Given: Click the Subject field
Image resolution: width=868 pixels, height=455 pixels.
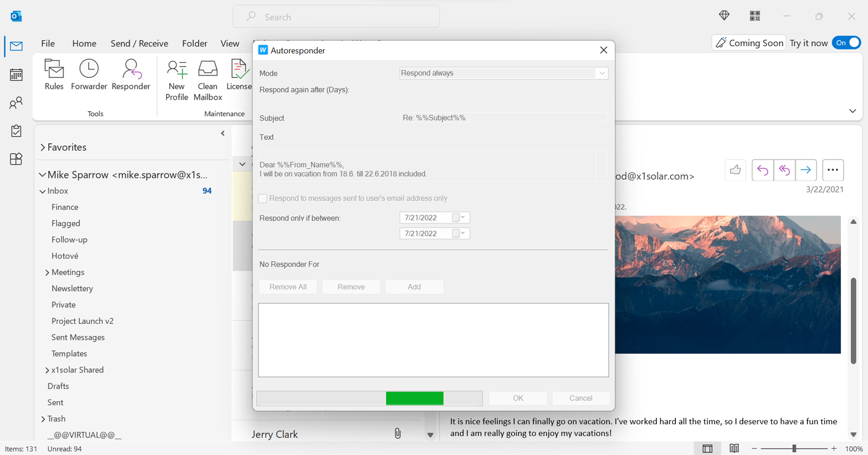Looking at the screenshot, I should 503,118.
